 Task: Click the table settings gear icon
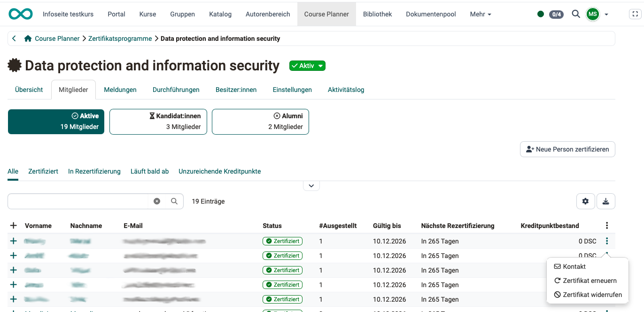tap(585, 201)
